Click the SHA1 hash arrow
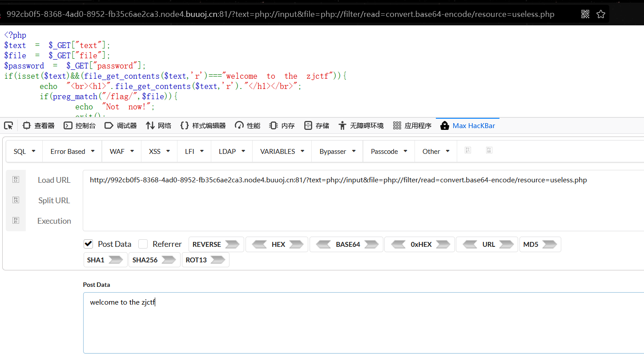Viewport: 644px width, 354px height. [116, 260]
